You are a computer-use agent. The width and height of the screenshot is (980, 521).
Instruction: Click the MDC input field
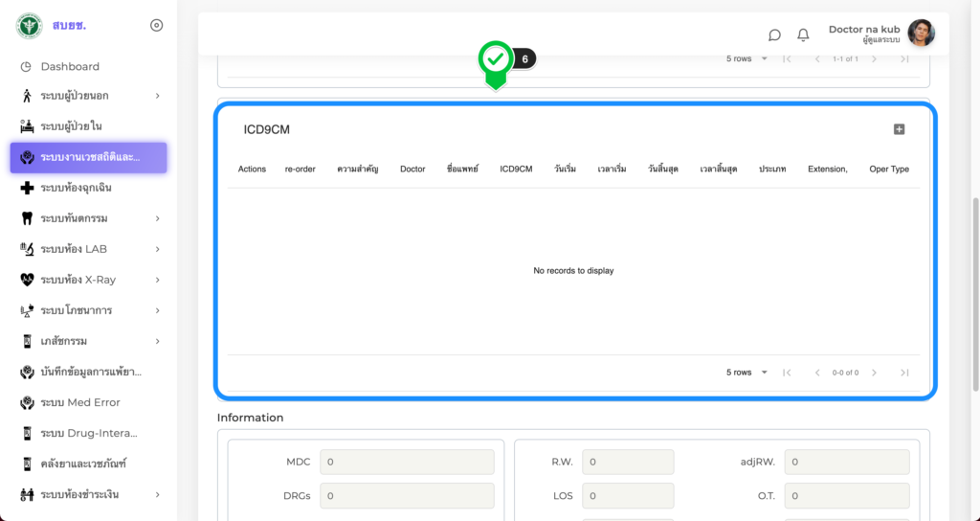(x=407, y=463)
